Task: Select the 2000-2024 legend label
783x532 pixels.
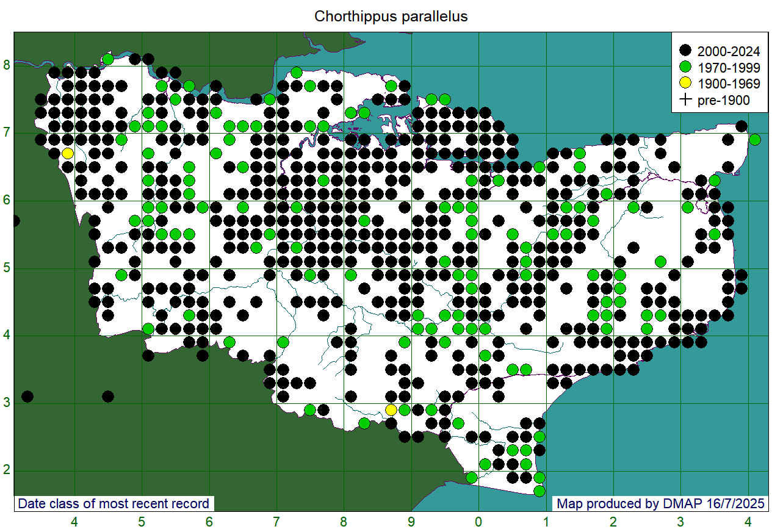Action: pos(729,51)
